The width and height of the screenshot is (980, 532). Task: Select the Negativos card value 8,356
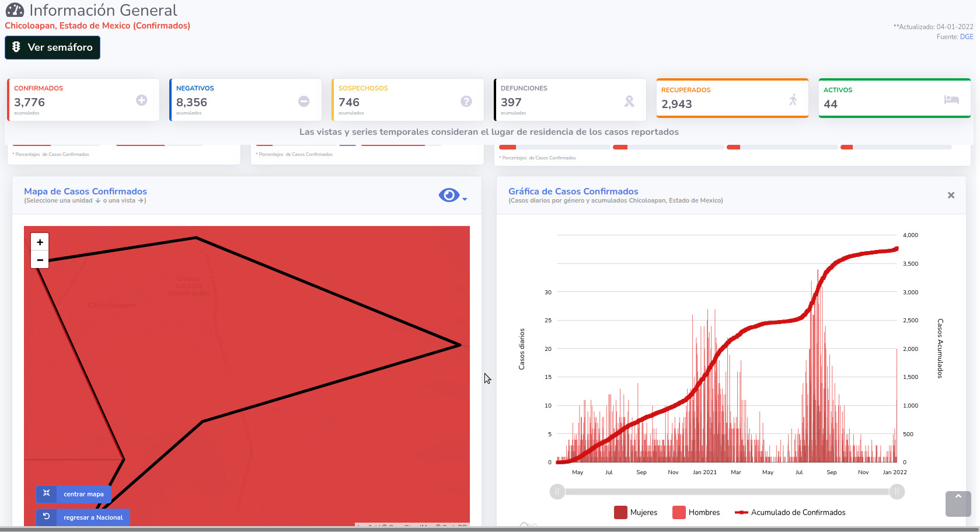(x=191, y=102)
